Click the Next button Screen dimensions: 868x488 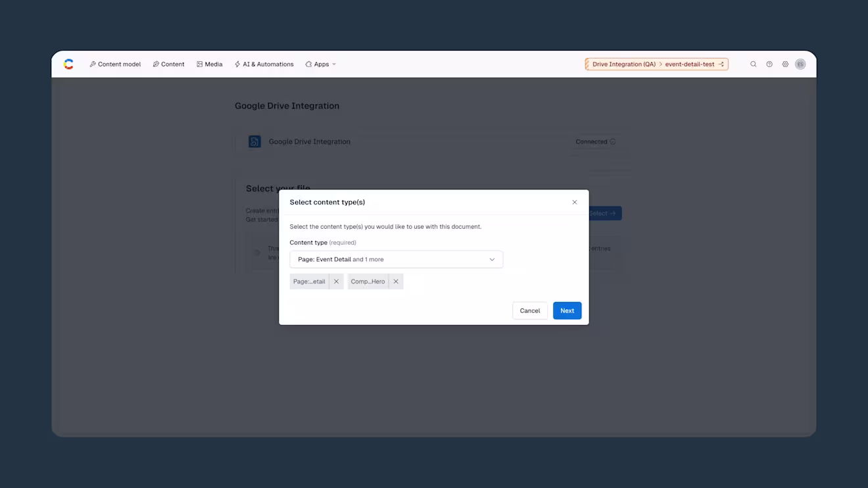tap(567, 310)
